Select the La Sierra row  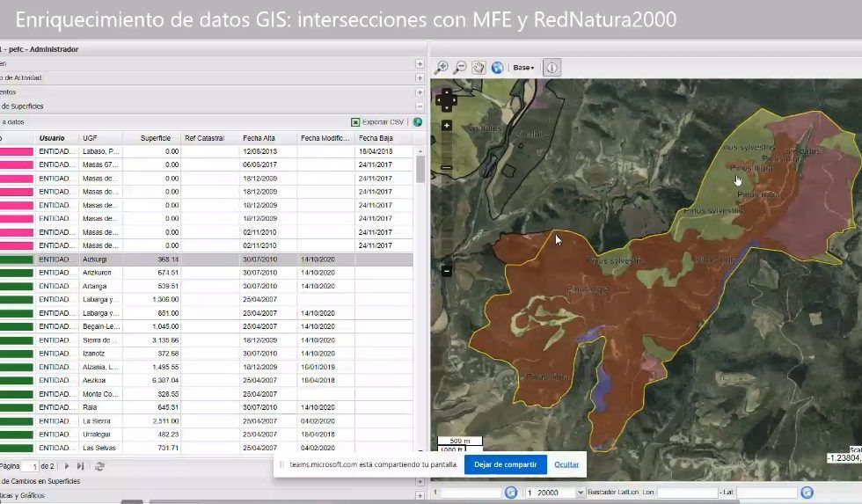point(206,421)
